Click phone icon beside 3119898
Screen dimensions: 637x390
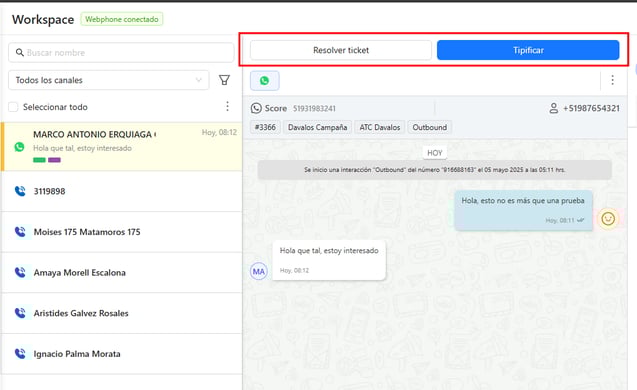pos(20,191)
